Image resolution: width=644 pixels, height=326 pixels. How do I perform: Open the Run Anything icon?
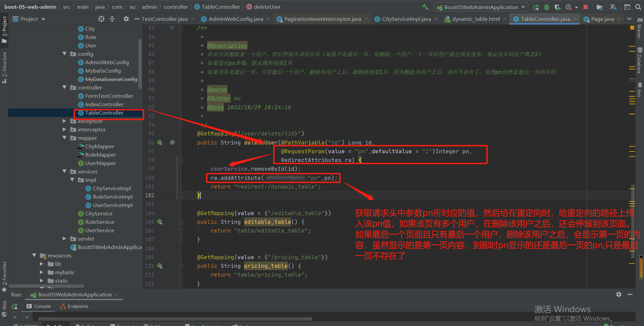pyautogui.click(x=627, y=7)
